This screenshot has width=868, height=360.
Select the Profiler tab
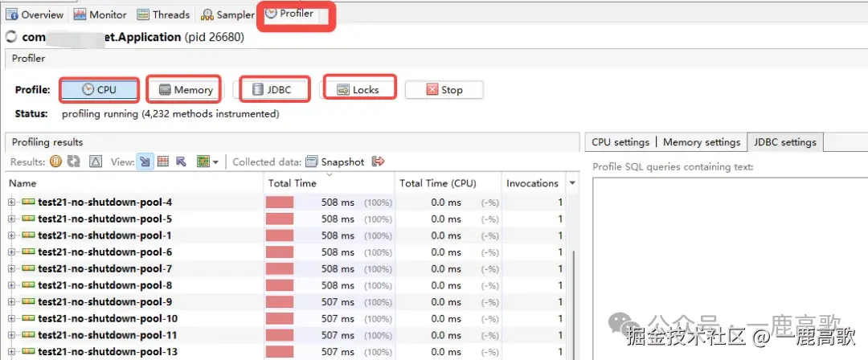point(289,14)
